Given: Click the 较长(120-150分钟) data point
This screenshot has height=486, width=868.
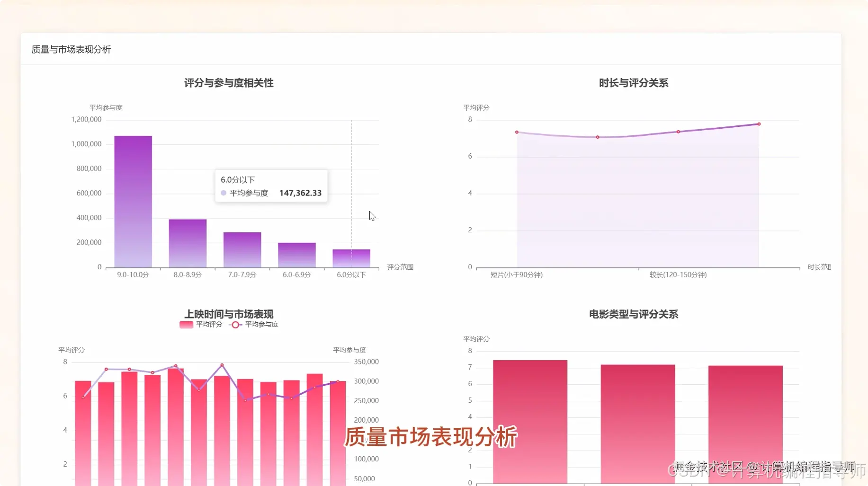Looking at the screenshot, I should (679, 132).
